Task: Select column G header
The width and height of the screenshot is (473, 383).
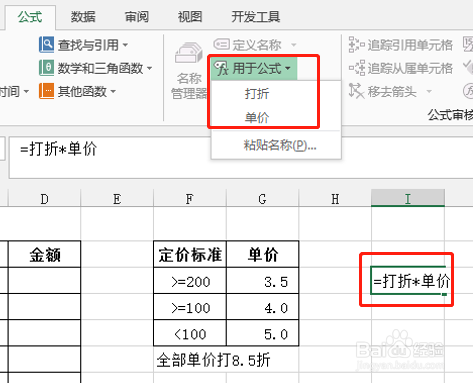Action: 262,199
